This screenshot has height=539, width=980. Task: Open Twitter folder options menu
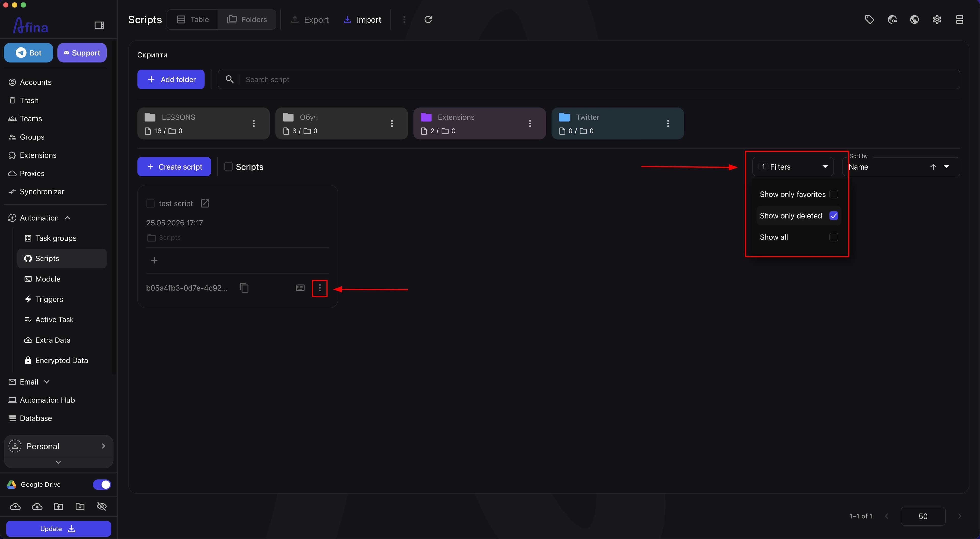point(668,123)
